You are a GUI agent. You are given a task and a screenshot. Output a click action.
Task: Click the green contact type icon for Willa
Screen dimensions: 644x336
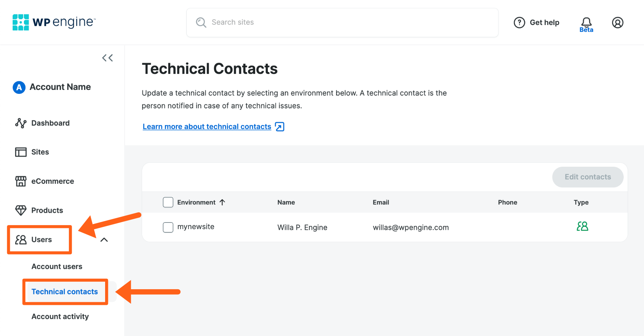click(x=582, y=226)
